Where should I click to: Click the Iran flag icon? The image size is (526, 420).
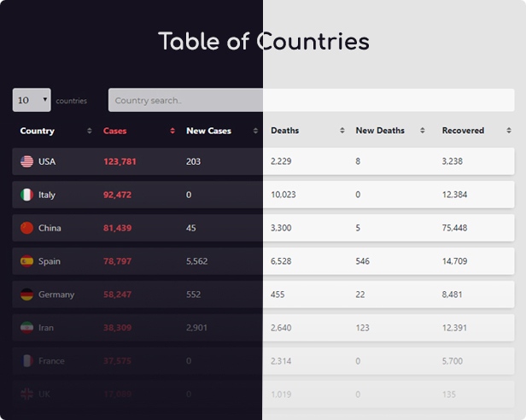[x=27, y=328]
